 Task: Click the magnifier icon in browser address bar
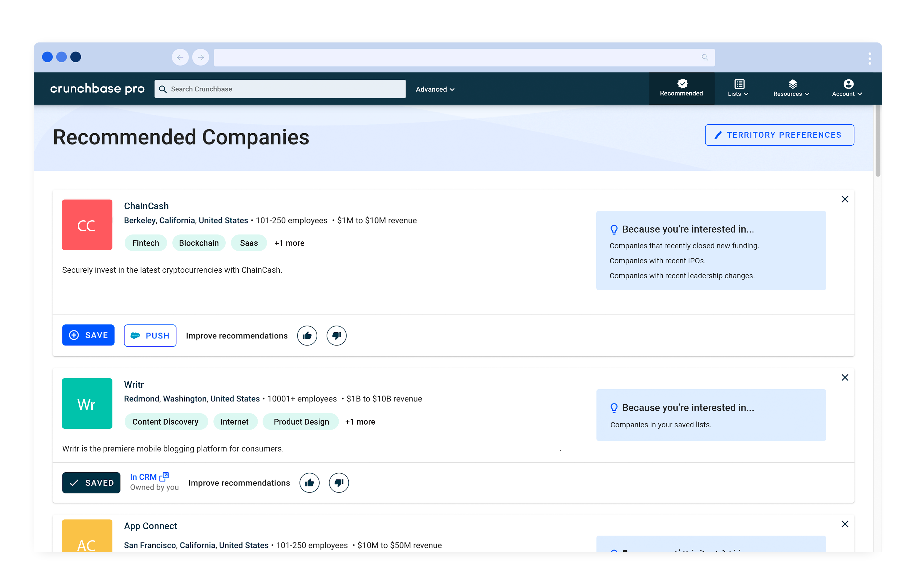704,57
